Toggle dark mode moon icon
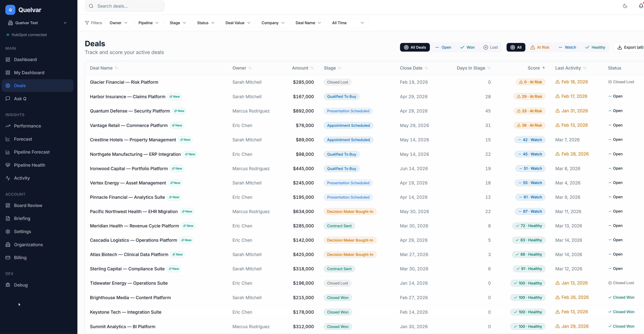The width and height of the screenshot is (644, 334). point(625,6)
